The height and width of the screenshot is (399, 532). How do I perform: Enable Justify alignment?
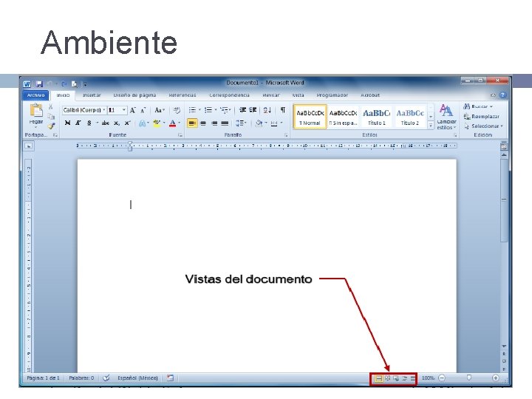[225, 123]
